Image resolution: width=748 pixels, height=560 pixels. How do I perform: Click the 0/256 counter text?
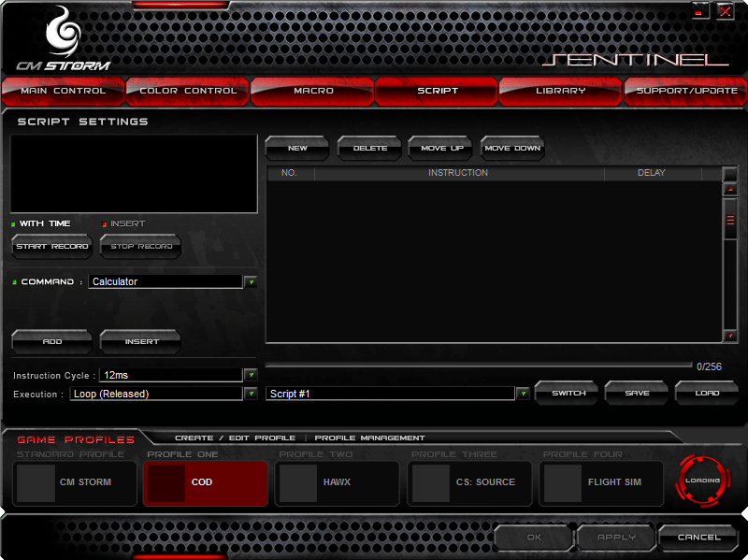coord(709,366)
